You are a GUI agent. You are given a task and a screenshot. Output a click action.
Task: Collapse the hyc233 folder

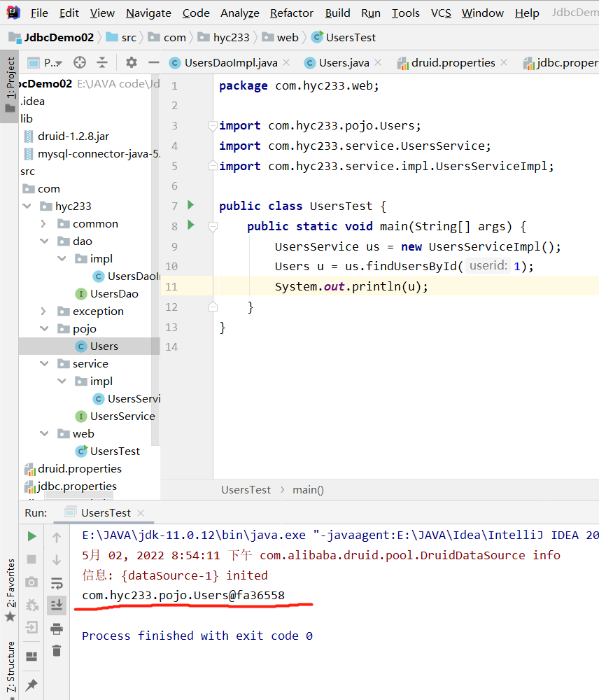[x=27, y=206]
